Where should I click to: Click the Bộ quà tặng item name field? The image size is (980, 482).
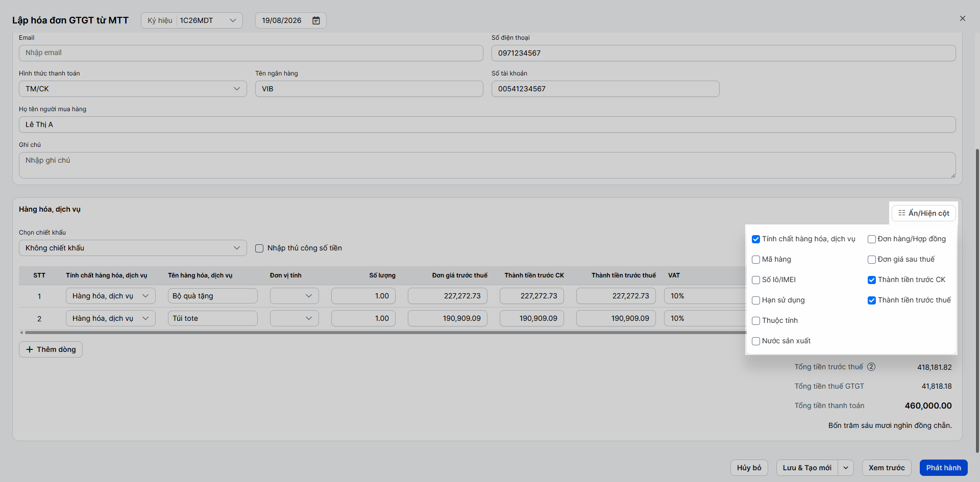point(213,296)
